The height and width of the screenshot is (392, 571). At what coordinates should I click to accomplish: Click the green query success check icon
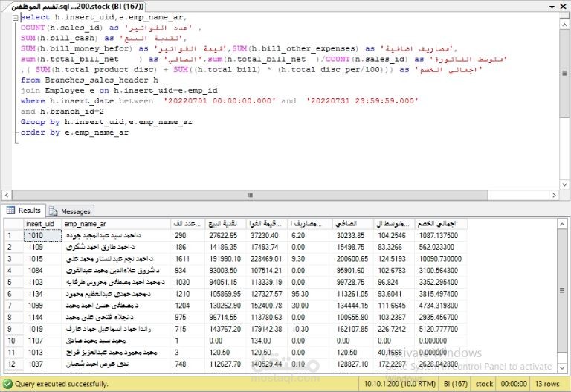[x=7, y=384]
